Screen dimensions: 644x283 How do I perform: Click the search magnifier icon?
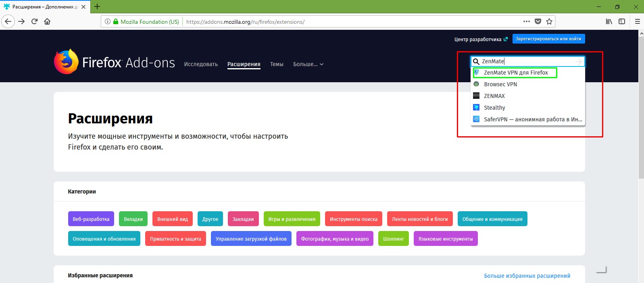476,61
